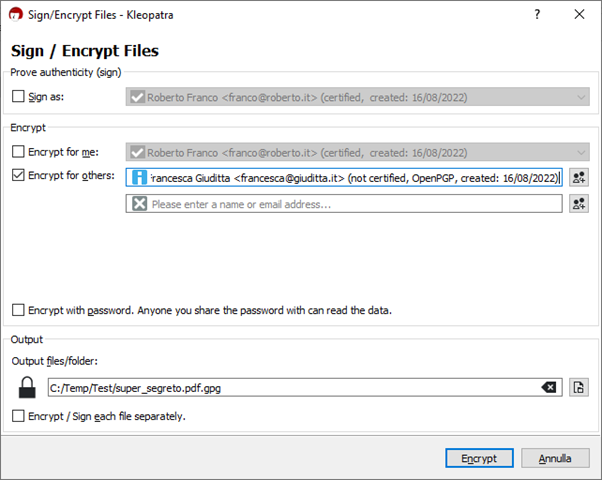Expand the Encrypt for me certificate dropdown
This screenshot has width=602, height=480.
tap(581, 153)
